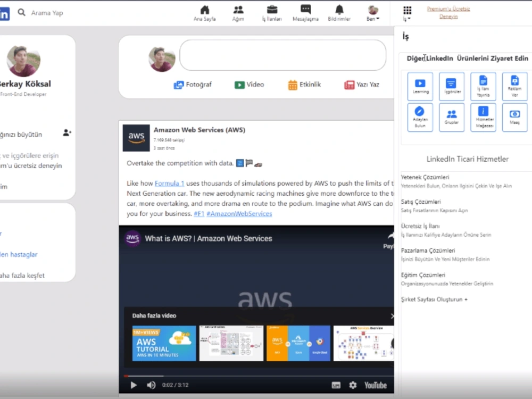Close the Daha fazla video overlay

pyautogui.click(x=392, y=316)
